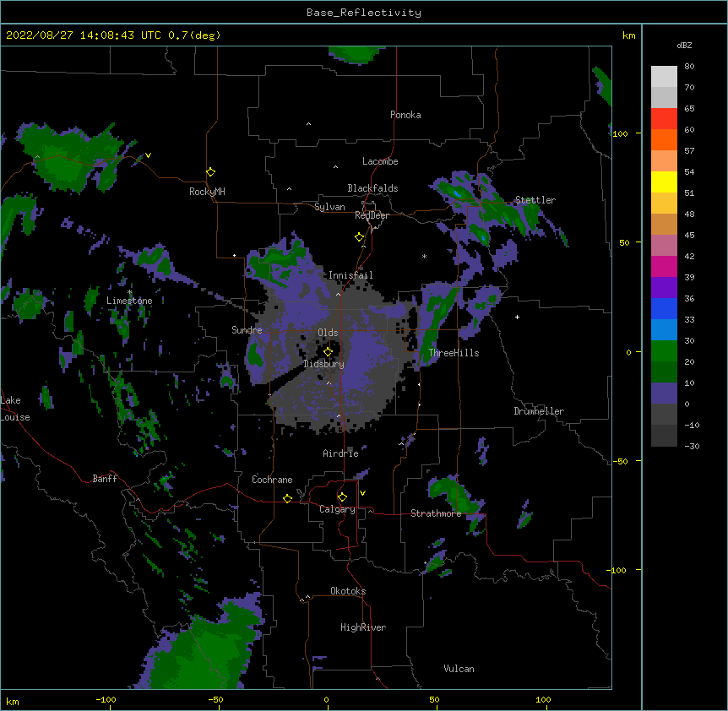The height and width of the screenshot is (711, 728).
Task: Click the Didsbury town label
Action: coord(323,364)
